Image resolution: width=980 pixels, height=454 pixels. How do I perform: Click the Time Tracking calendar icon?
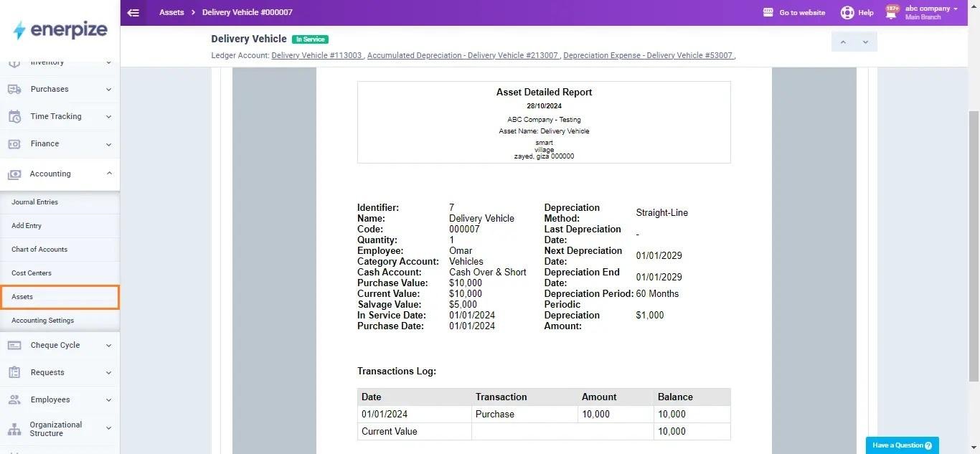tap(14, 117)
